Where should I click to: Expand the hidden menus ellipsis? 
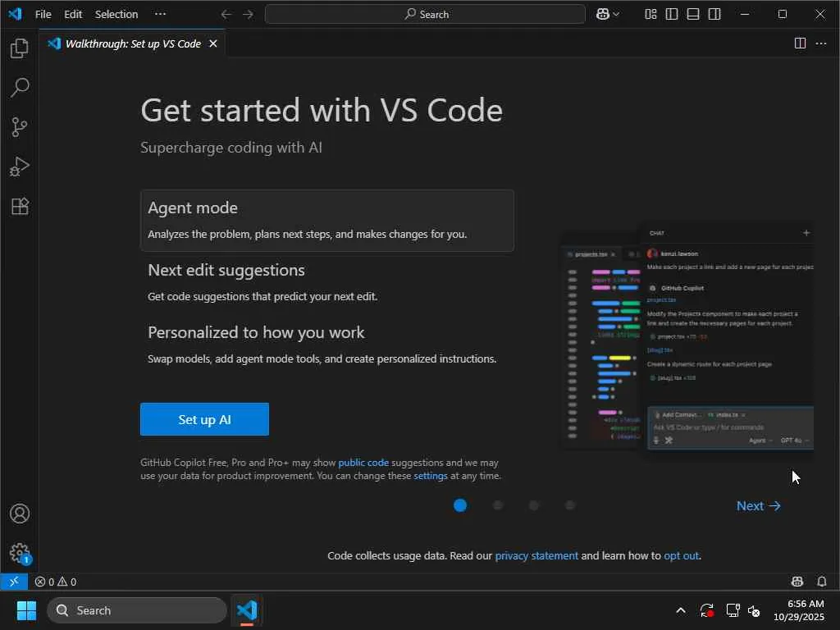(160, 14)
